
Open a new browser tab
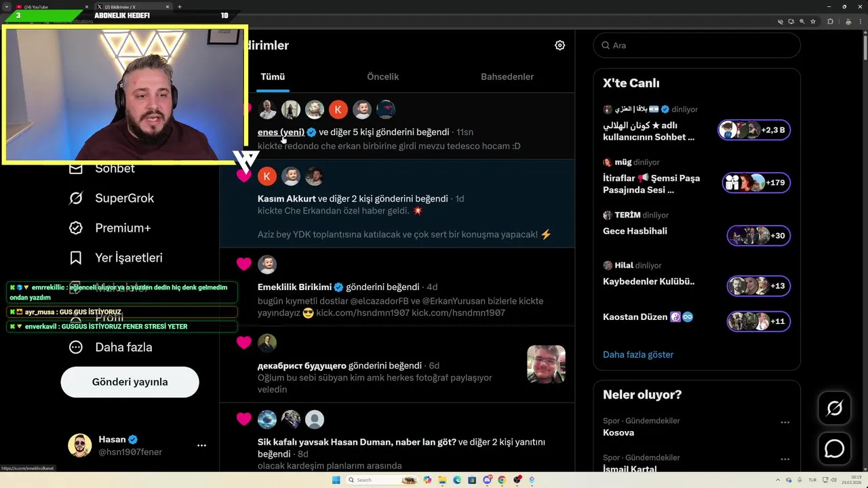(179, 7)
